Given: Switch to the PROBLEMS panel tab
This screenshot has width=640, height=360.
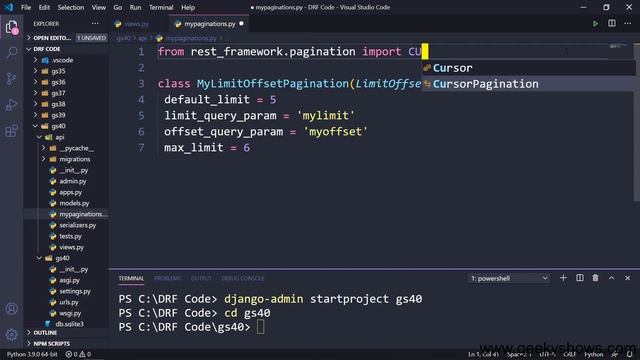Looking at the screenshot, I should click(167, 278).
